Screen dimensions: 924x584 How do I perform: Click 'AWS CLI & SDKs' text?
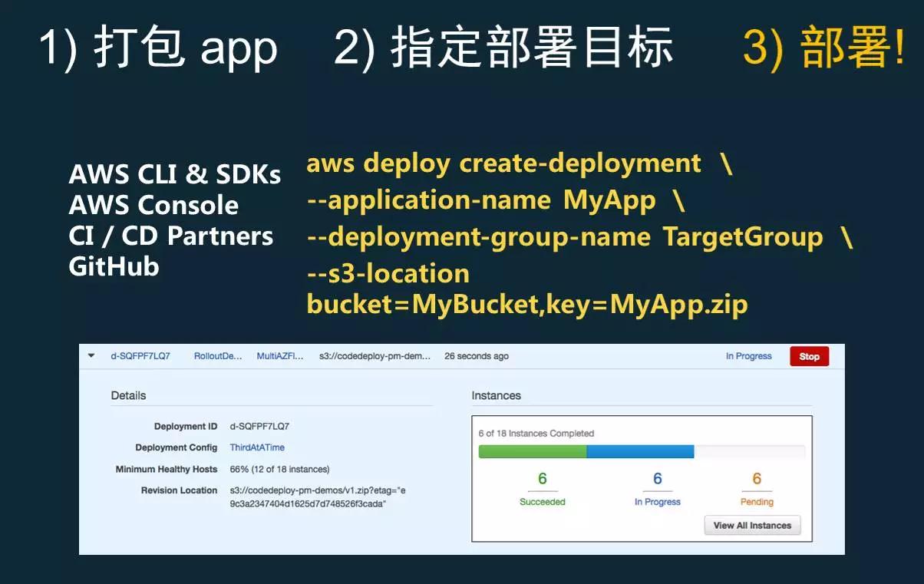click(x=175, y=175)
